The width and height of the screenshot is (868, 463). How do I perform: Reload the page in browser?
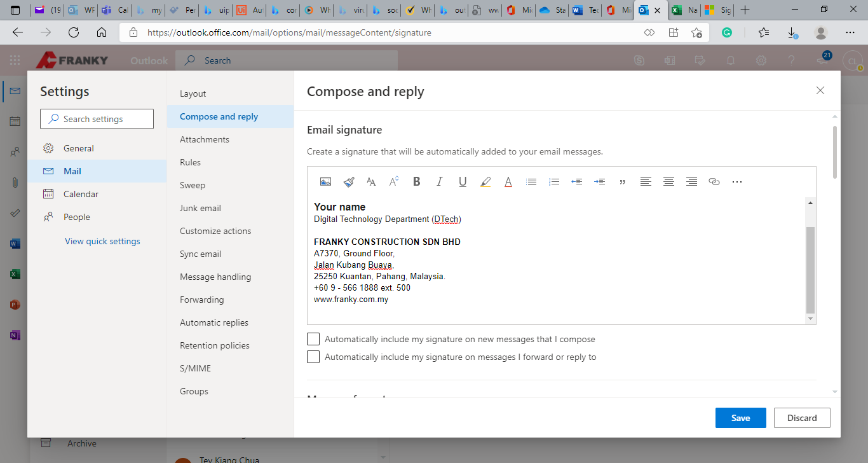click(74, 32)
